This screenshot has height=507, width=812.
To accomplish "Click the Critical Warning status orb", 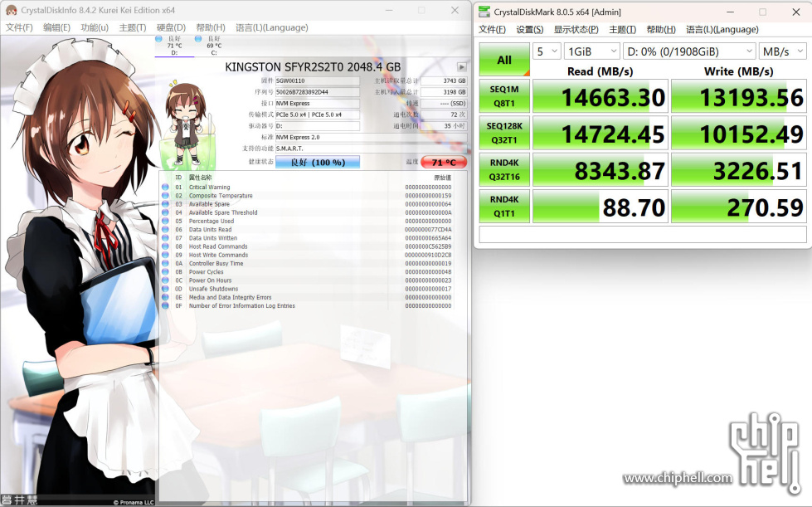I will coord(165,188).
